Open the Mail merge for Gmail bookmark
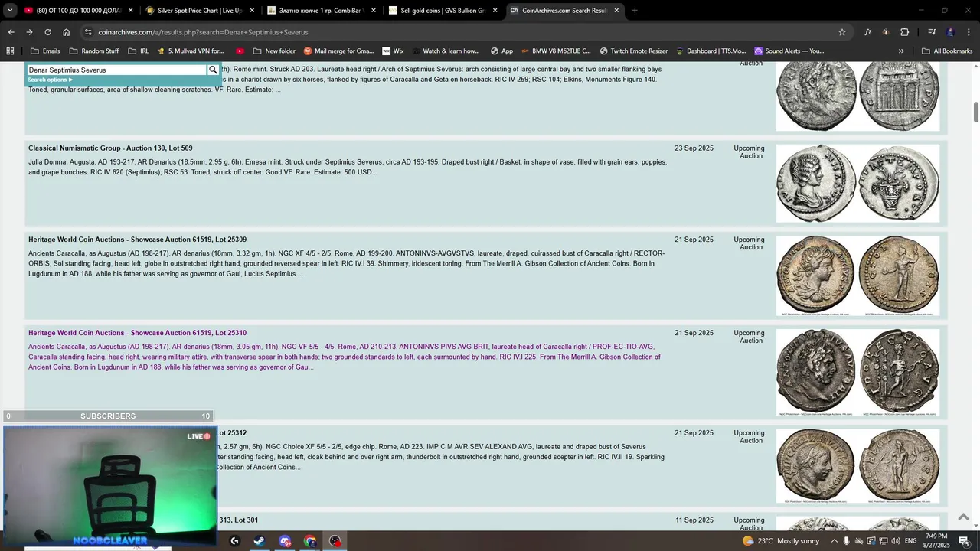This screenshot has height=551, width=980. (338, 51)
